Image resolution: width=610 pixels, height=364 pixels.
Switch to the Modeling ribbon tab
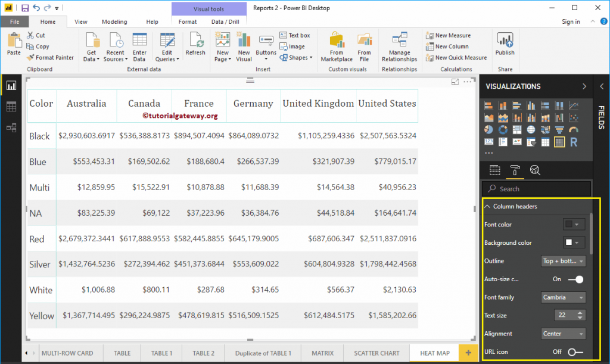pos(114,21)
